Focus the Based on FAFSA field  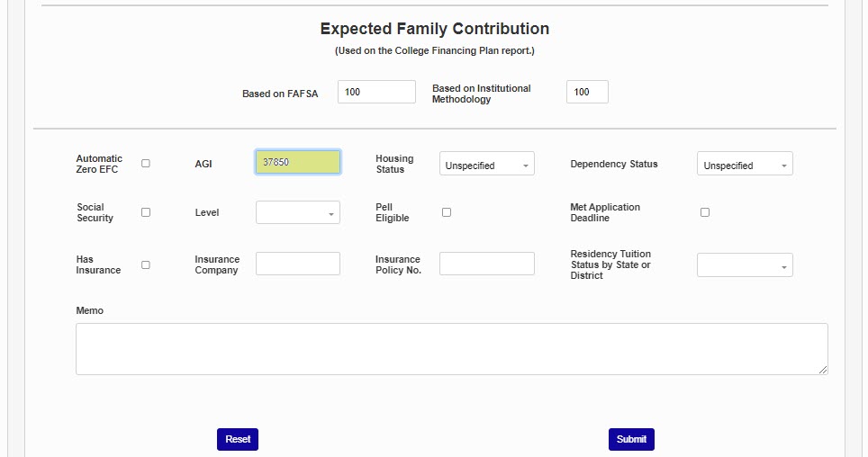point(376,92)
